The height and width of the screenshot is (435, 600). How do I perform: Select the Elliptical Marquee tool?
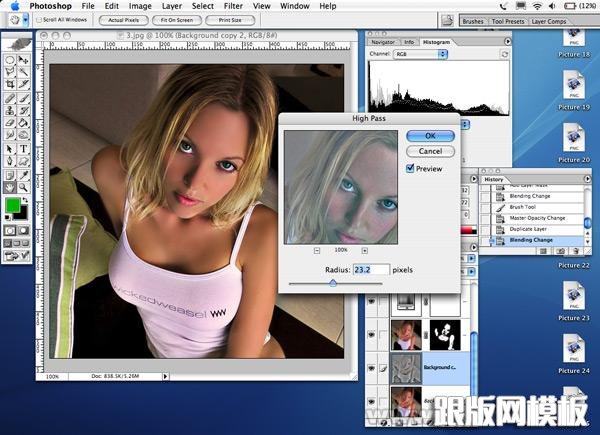pos(10,60)
